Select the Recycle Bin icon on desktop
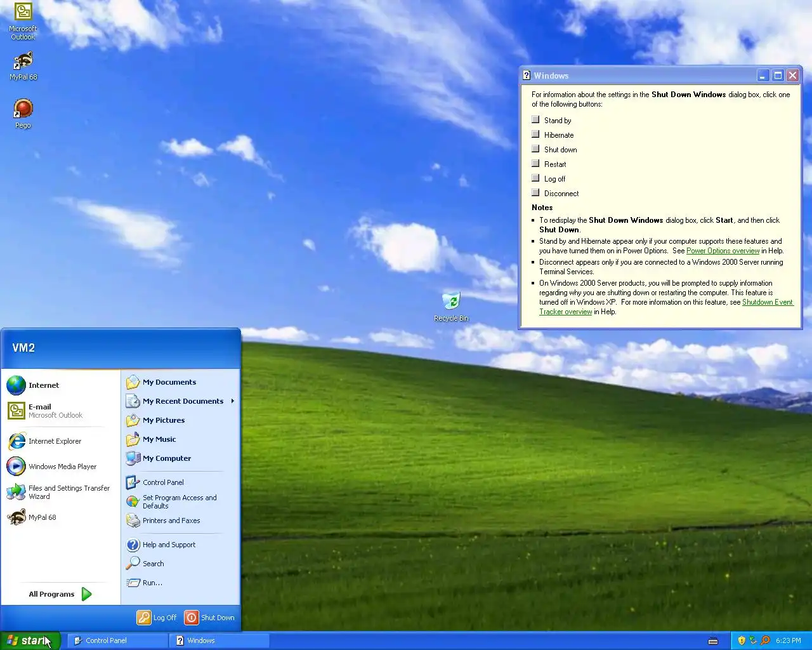 click(451, 307)
